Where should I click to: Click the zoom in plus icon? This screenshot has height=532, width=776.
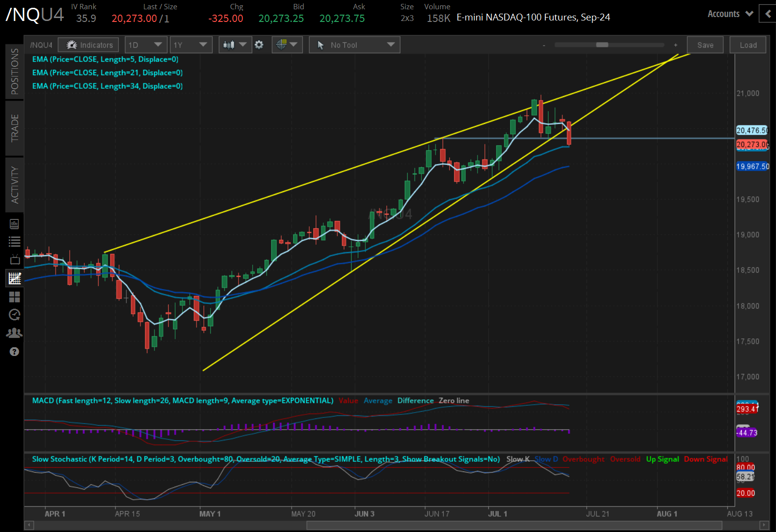pos(676,45)
